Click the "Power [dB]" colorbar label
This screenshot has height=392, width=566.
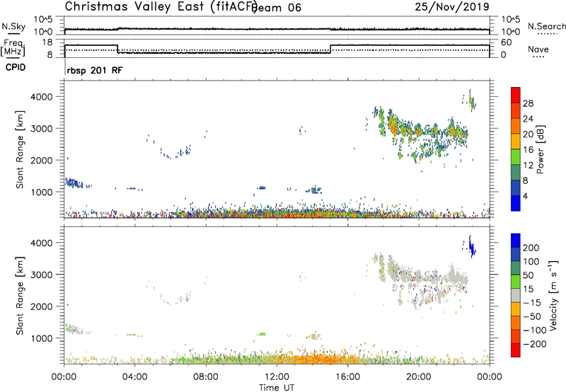point(541,149)
